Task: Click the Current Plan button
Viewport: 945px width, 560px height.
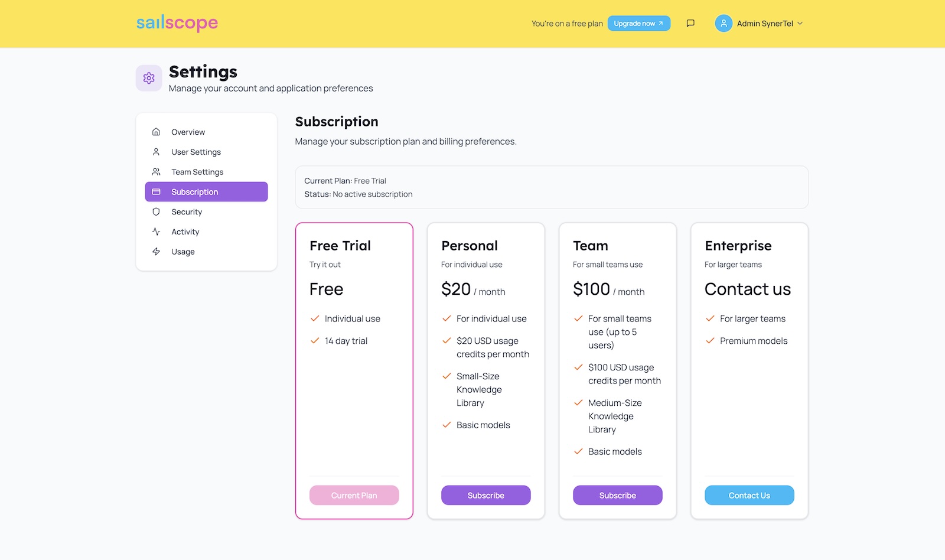Action: [x=354, y=495]
